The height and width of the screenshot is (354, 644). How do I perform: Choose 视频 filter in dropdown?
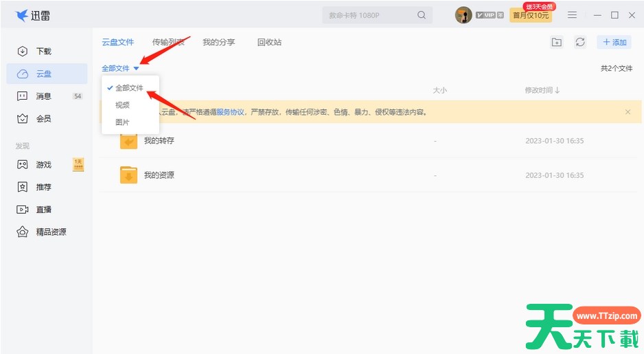point(122,105)
